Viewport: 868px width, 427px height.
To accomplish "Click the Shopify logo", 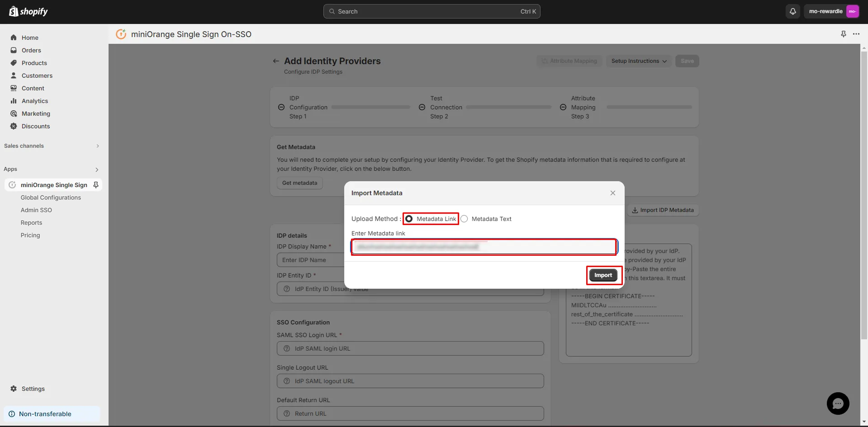I will pyautogui.click(x=28, y=11).
